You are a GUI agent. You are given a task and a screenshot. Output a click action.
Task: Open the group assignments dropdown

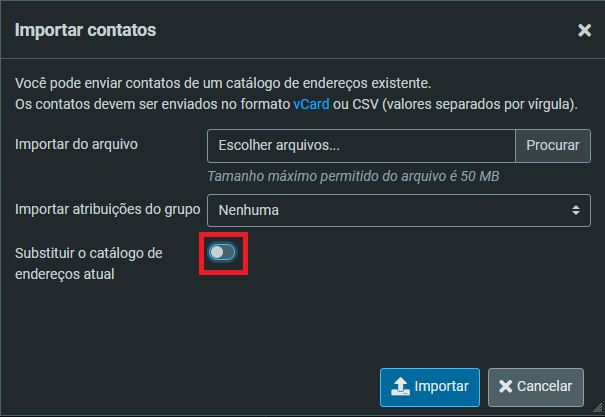[x=398, y=210]
